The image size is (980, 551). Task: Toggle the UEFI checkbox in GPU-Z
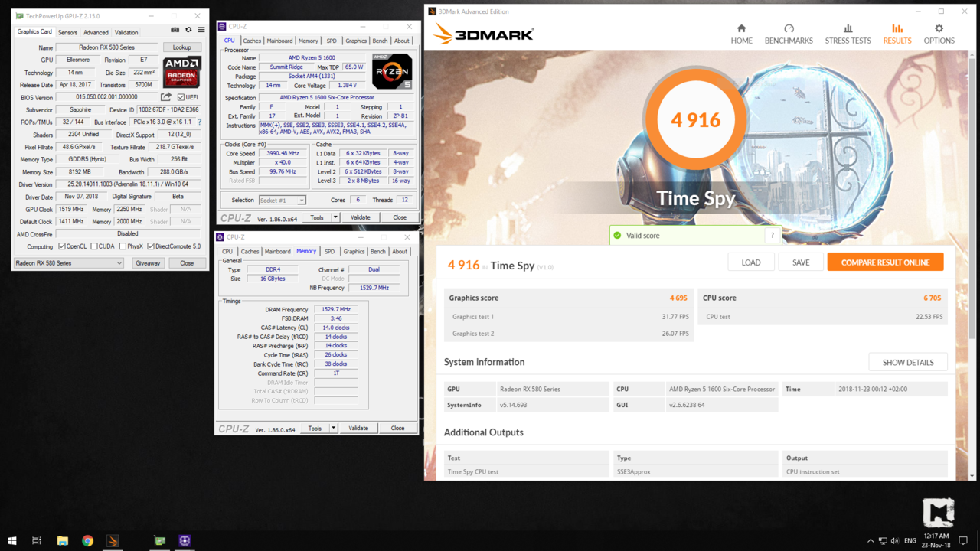[181, 97]
